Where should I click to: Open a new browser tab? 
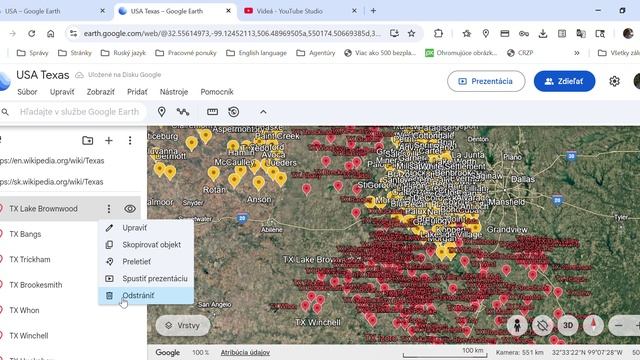point(373,11)
